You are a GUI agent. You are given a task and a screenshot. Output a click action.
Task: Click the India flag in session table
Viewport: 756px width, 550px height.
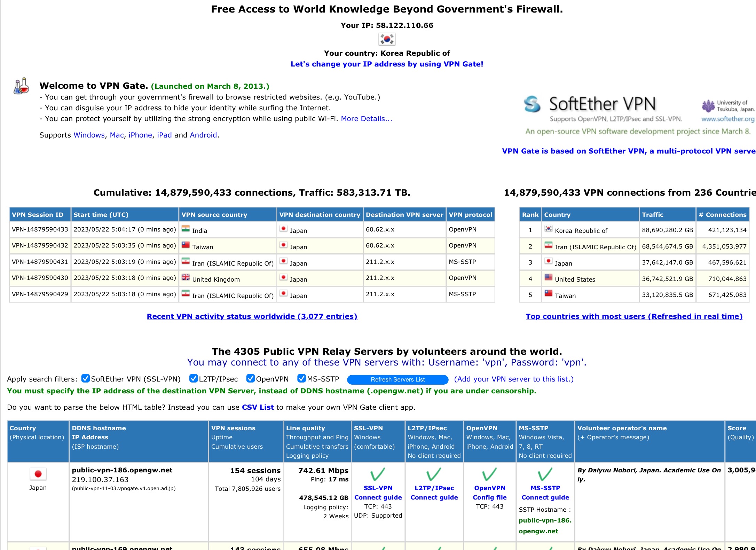click(186, 229)
